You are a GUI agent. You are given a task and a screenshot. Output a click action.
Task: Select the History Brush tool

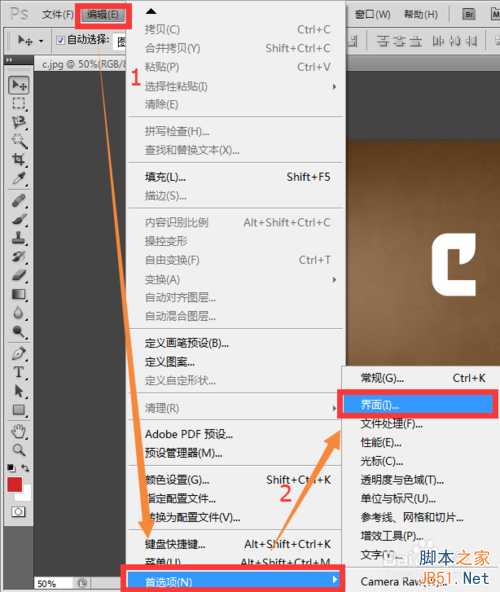[x=19, y=257]
